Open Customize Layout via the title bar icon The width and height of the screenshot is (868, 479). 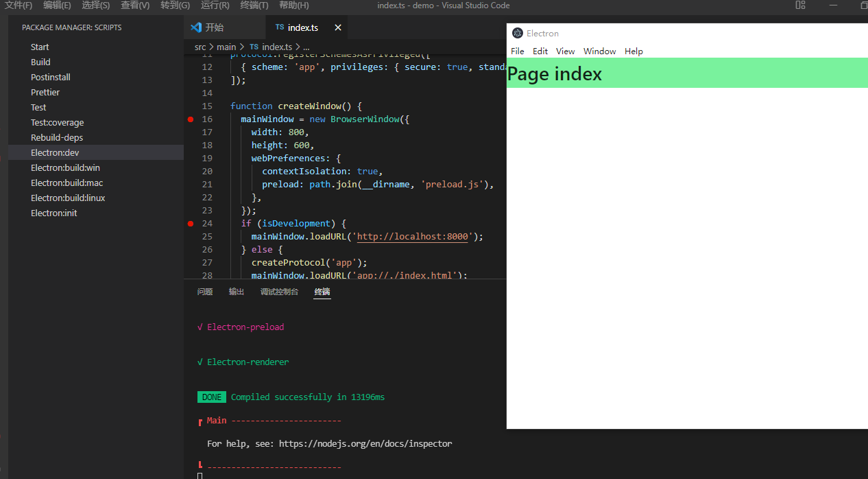click(799, 5)
